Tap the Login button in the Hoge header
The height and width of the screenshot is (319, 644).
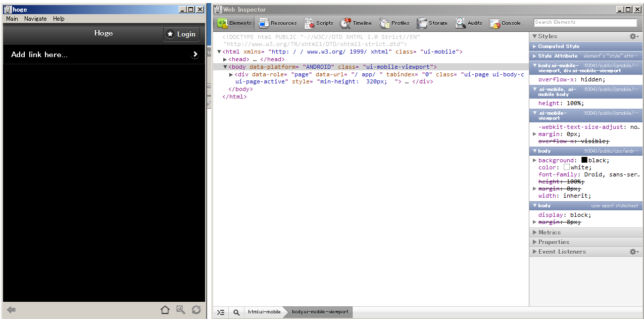pyautogui.click(x=181, y=34)
